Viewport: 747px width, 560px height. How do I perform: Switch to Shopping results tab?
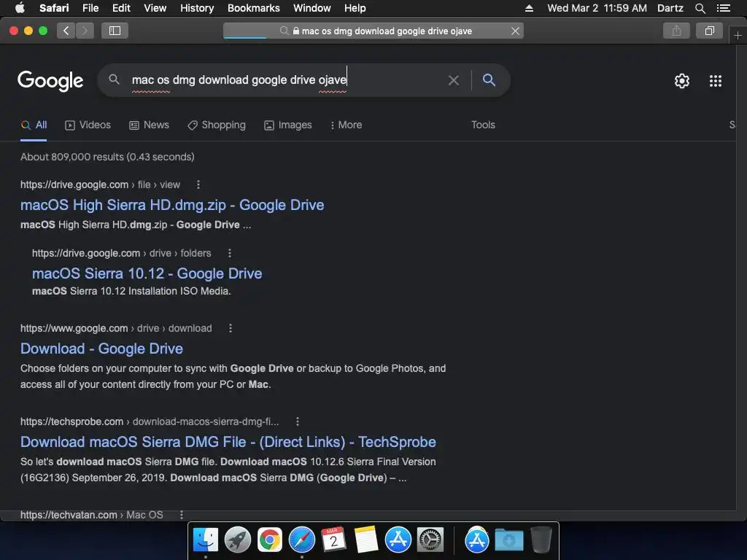point(216,125)
